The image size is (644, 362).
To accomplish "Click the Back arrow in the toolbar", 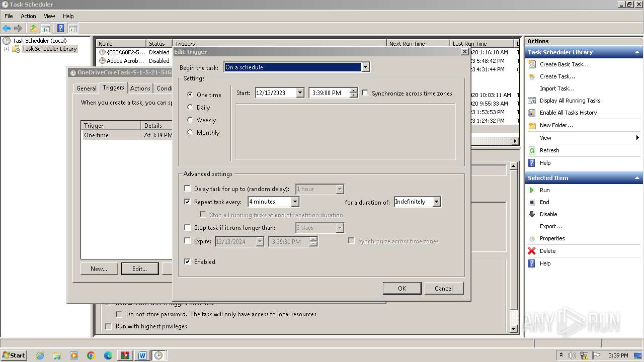I will 7,29.
